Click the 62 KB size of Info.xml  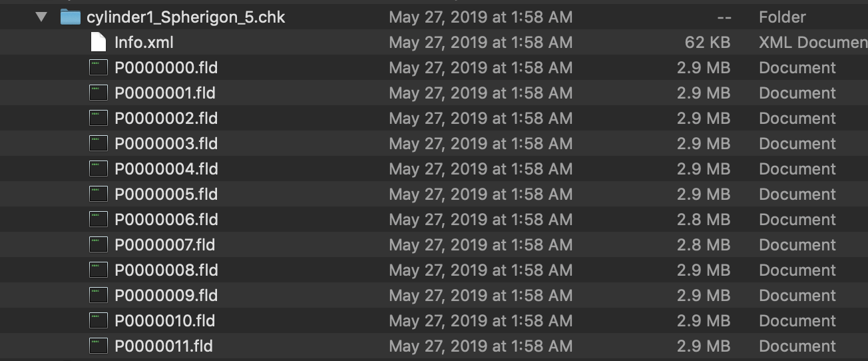[x=707, y=43]
